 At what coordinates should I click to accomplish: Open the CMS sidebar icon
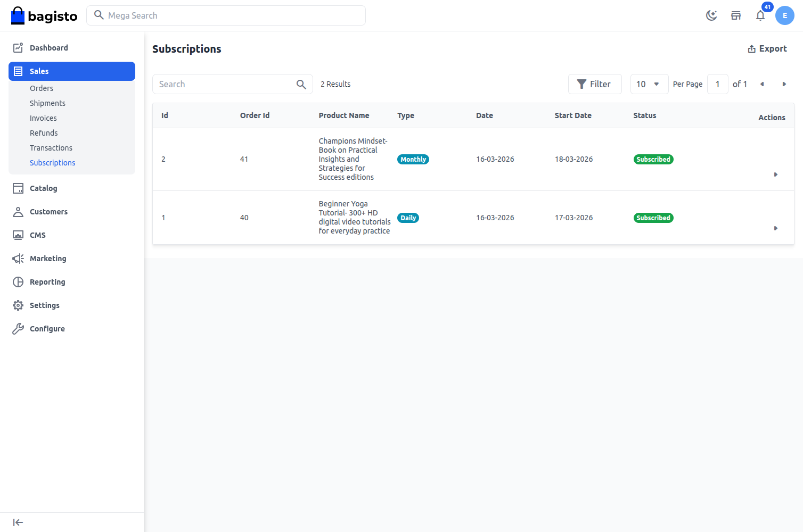18,235
